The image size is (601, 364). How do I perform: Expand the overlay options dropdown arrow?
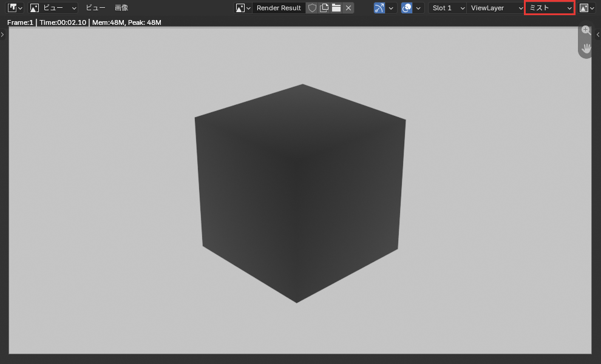418,8
